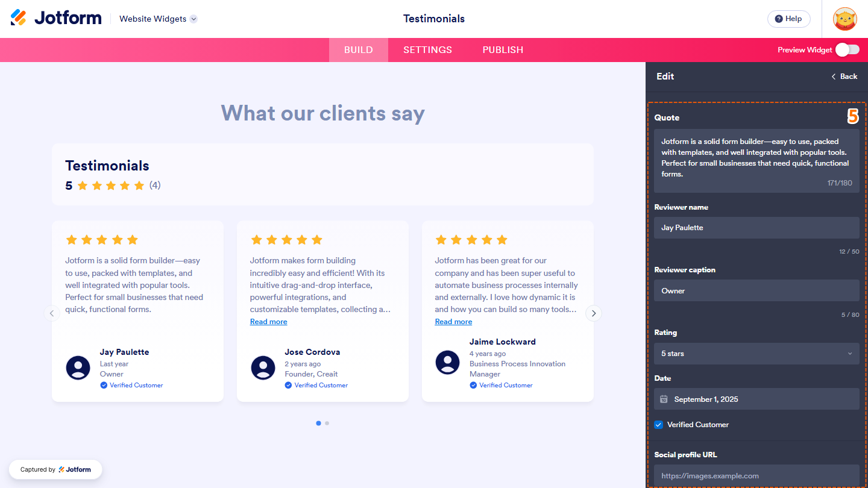The width and height of the screenshot is (868, 488).
Task: Click Jaime Lockward's avatar icon
Action: click(448, 362)
